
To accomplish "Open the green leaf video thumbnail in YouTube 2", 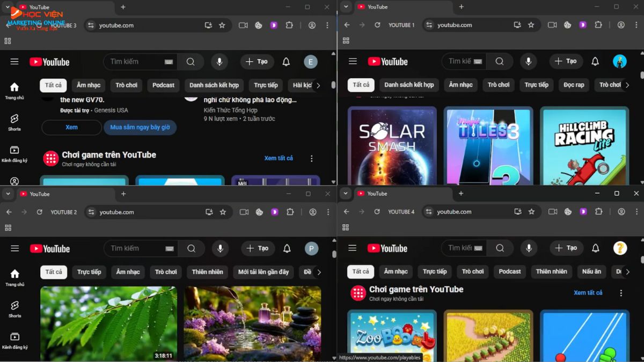I will point(108,324).
